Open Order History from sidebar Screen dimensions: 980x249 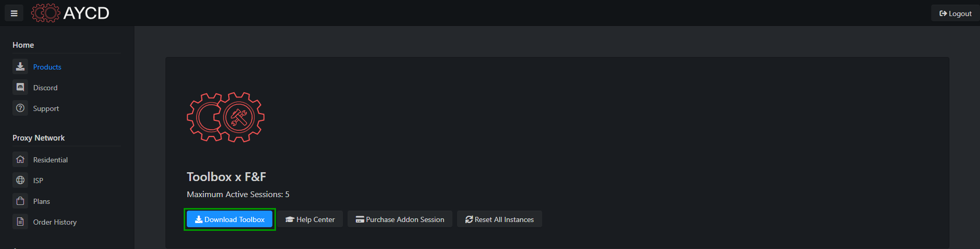point(55,222)
